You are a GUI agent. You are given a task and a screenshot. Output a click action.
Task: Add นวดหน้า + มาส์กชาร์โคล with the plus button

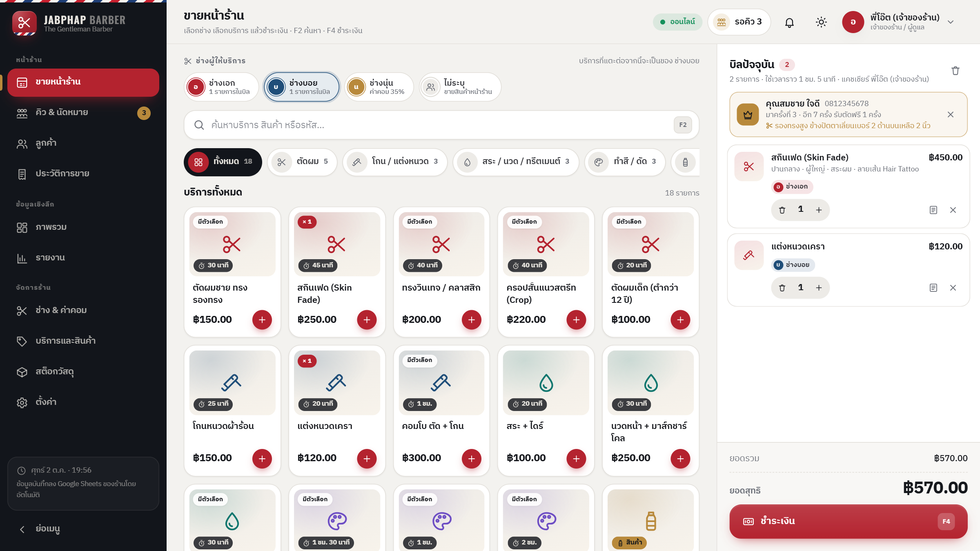tap(681, 459)
